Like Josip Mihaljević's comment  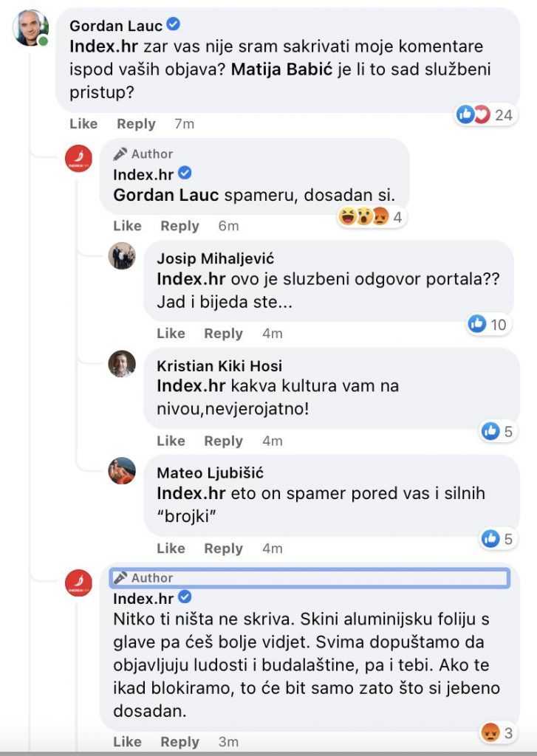tap(171, 334)
